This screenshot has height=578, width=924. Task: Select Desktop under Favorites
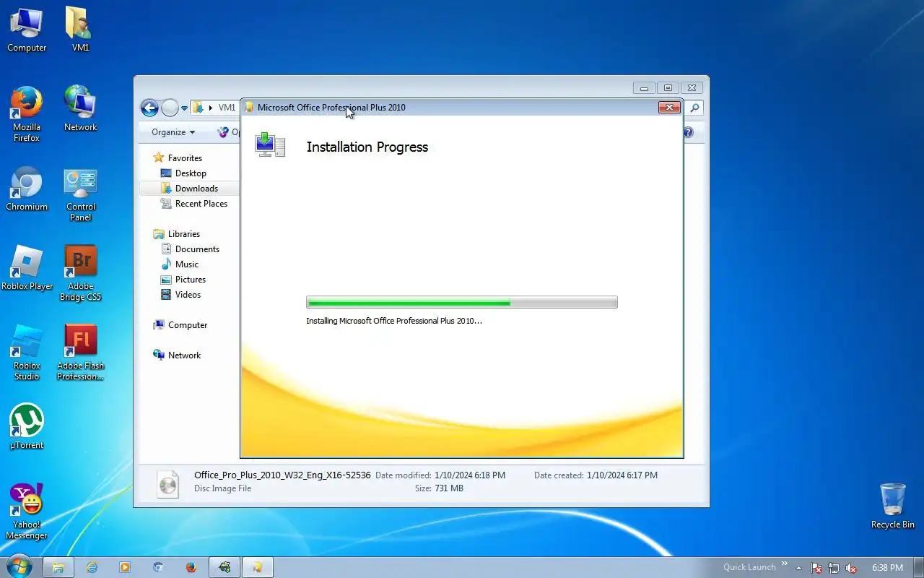tap(191, 173)
